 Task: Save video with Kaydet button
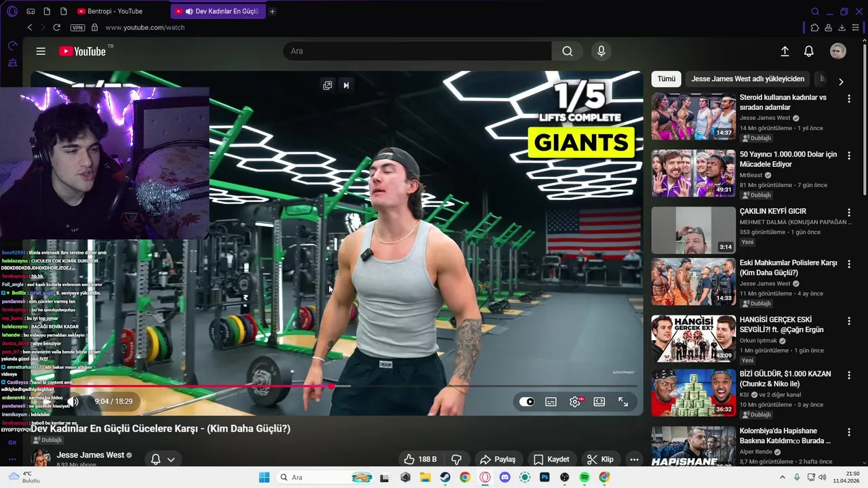click(552, 459)
